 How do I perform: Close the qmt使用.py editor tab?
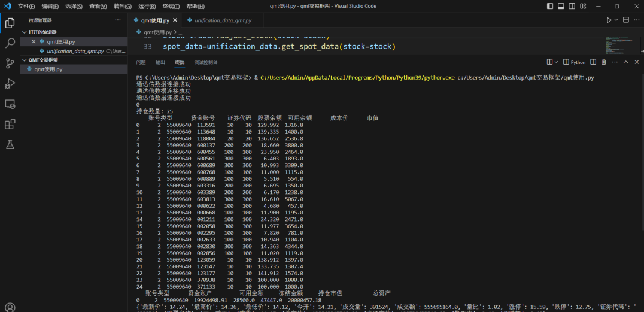[x=175, y=20]
